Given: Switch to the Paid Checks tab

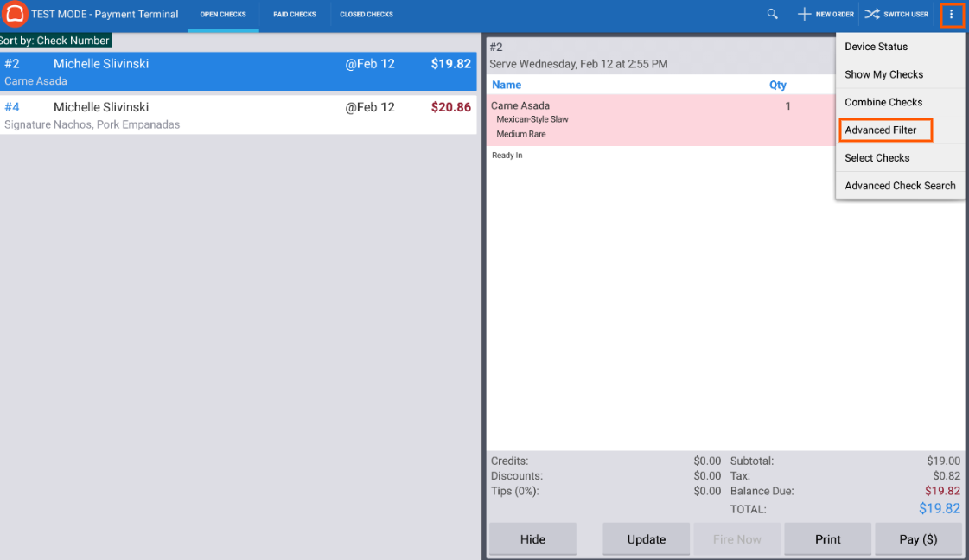Looking at the screenshot, I should [x=294, y=14].
